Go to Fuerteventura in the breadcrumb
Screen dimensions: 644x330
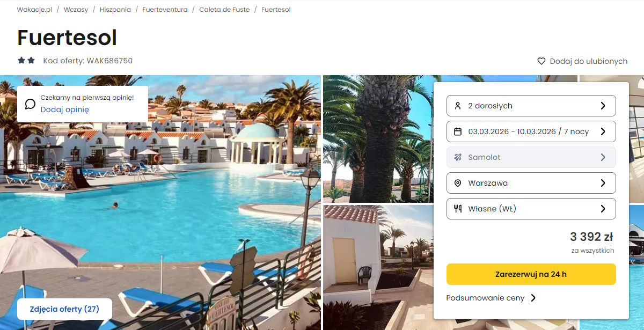[165, 10]
